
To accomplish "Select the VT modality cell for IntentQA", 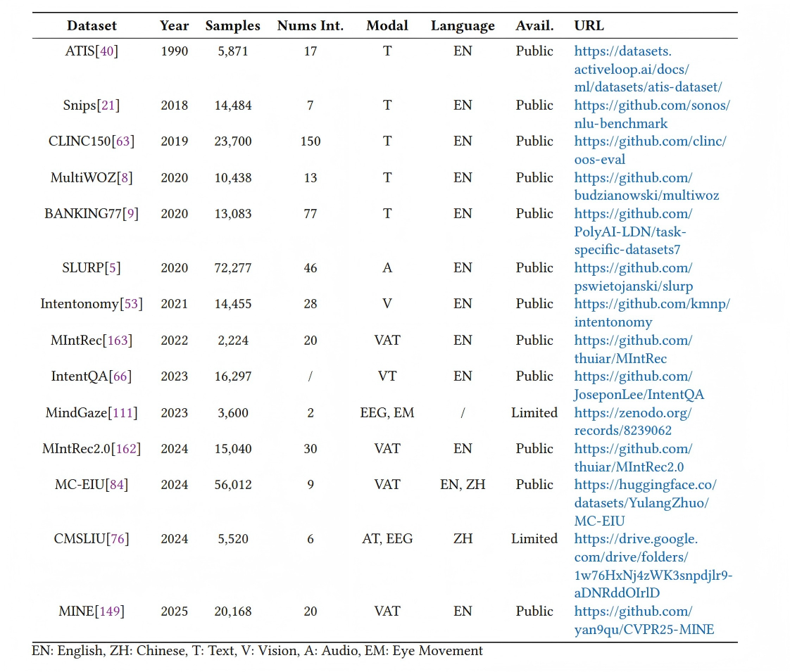I will tap(387, 376).
